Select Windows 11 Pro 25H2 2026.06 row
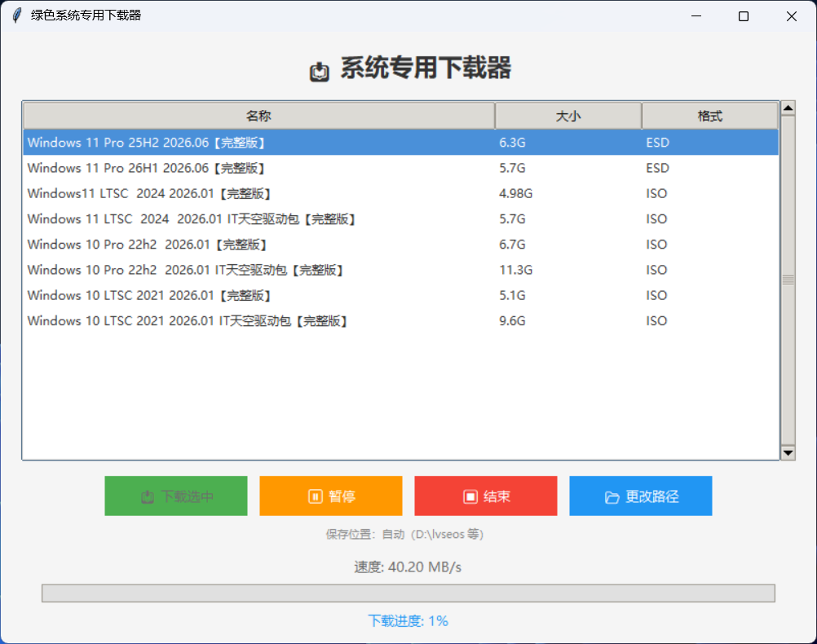Viewport: 817px width, 644px height. (x=400, y=142)
